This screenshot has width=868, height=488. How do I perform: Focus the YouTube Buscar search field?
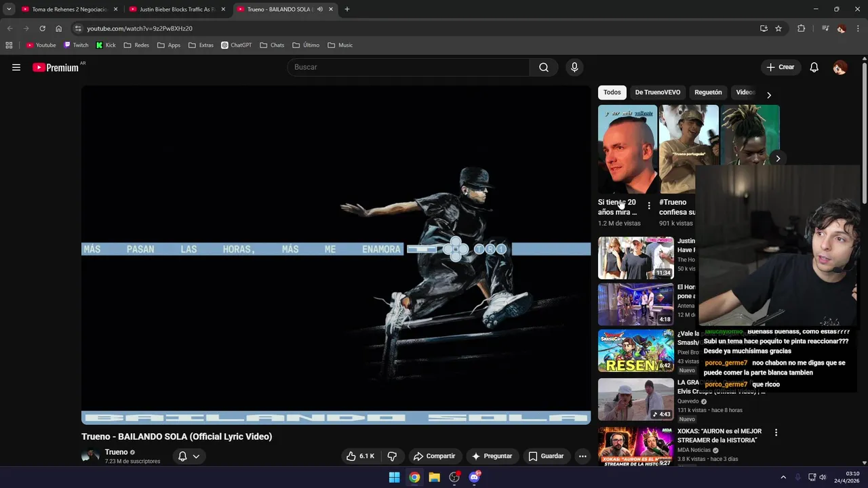tap(408, 67)
